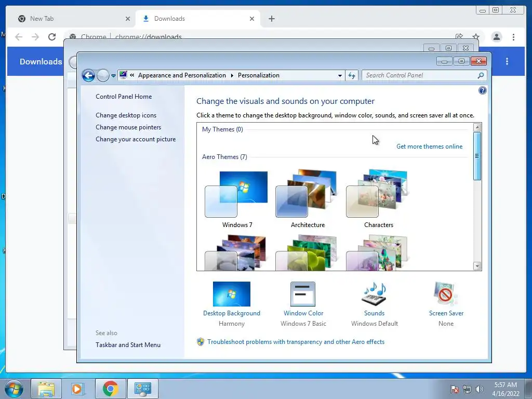Click Chrome's back navigation arrow
This screenshot has height=399, width=532.
pos(19,37)
